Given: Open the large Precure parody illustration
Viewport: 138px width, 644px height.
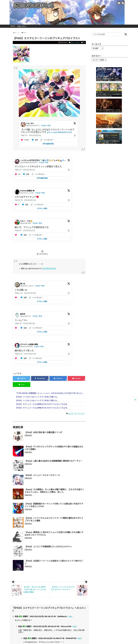Looking at the screenshot, I should point(49,93).
